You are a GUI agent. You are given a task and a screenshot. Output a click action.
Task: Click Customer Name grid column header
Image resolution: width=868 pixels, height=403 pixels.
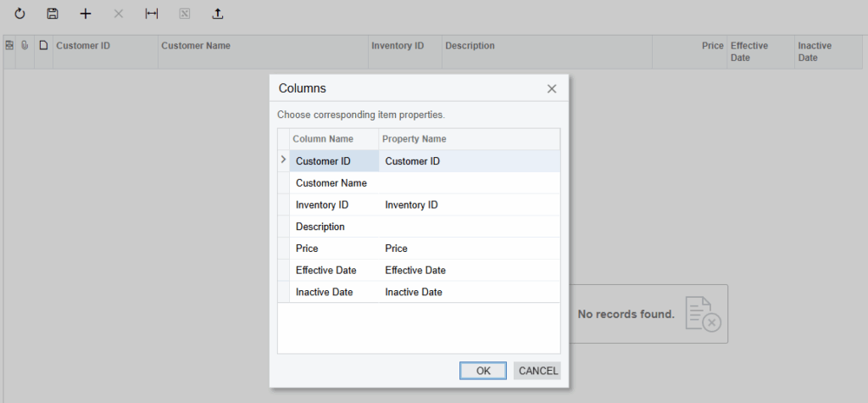coord(263,46)
